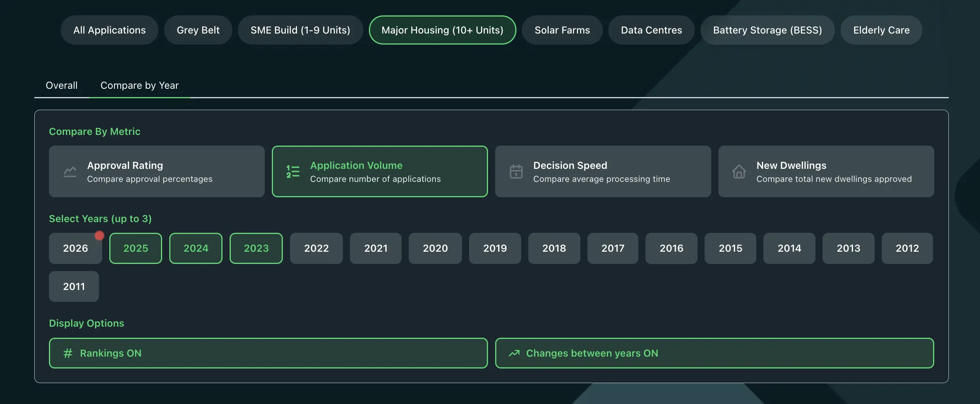The width and height of the screenshot is (980, 404).
Task: Switch to the Overall tab
Action: [x=62, y=85]
